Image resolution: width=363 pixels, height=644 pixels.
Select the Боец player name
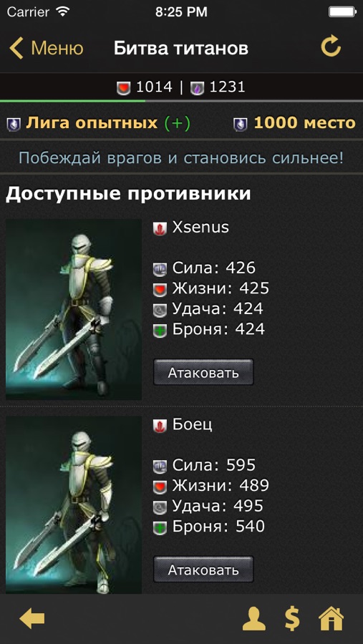pyautogui.click(x=192, y=424)
